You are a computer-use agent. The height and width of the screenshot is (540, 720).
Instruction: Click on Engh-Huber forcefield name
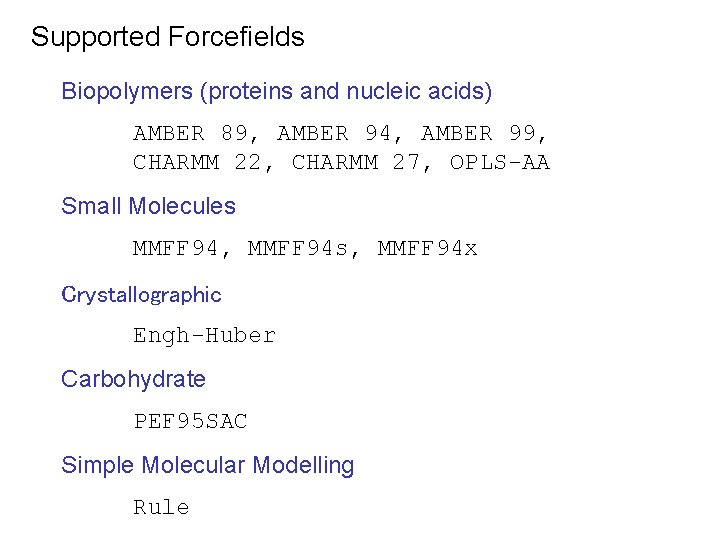(x=204, y=335)
